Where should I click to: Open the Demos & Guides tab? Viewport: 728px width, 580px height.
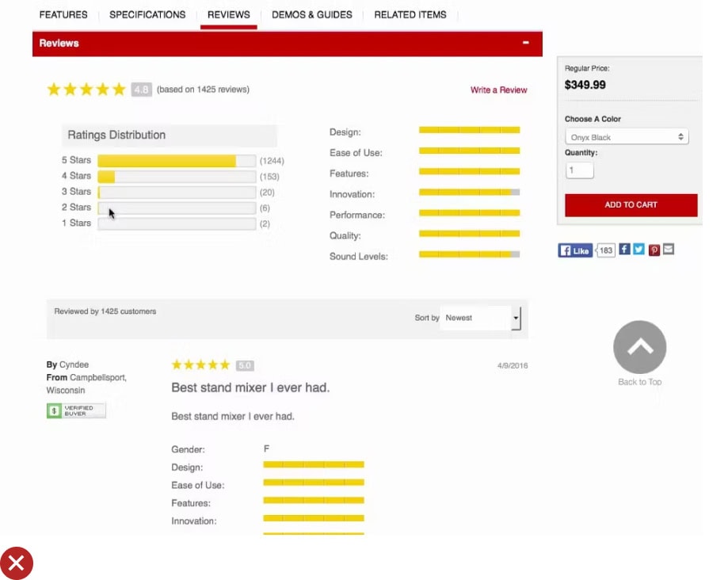(x=311, y=14)
